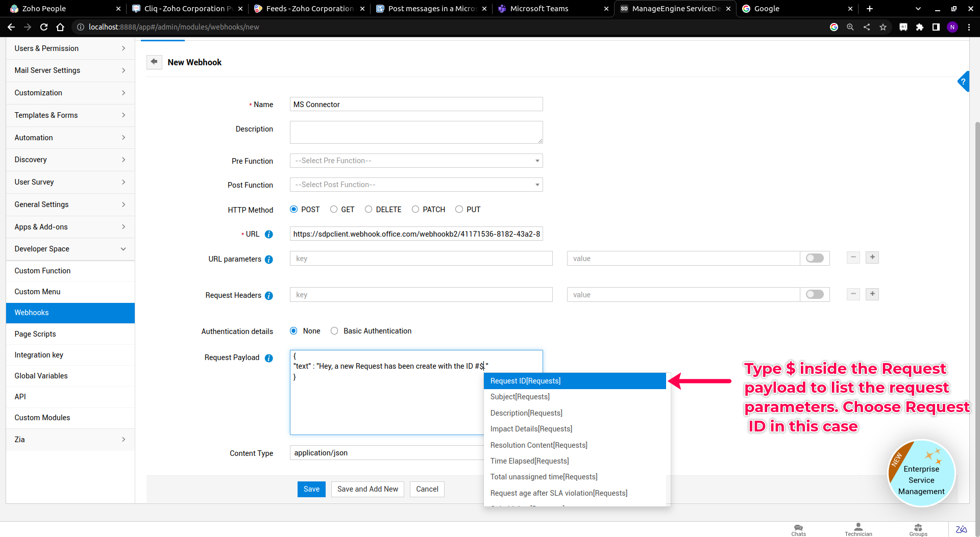This screenshot has width=980, height=537.
Task: Click the Description text area
Action: (x=416, y=133)
